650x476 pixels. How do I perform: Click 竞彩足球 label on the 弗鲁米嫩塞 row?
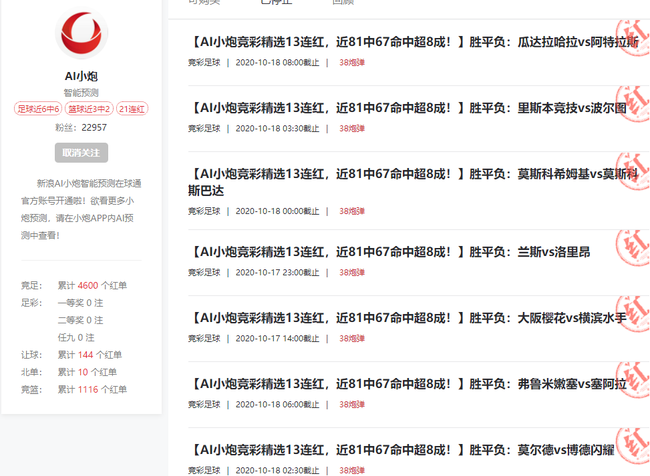pyautogui.click(x=204, y=404)
